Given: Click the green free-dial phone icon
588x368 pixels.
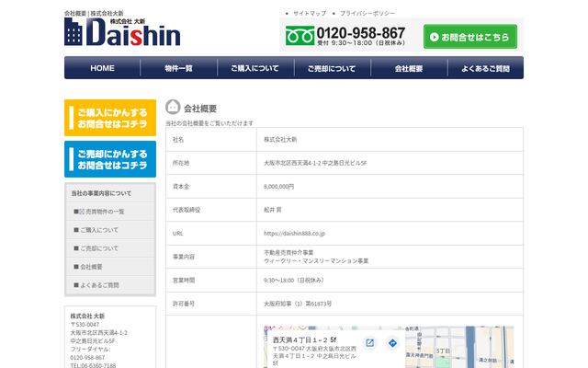Looking at the screenshot, I should (300, 36).
